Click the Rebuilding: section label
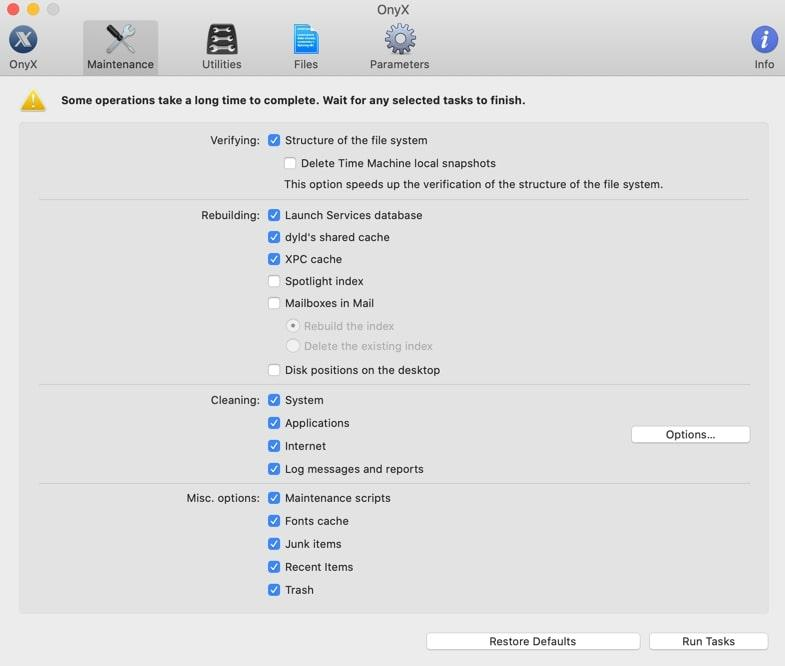Viewport: 785px width, 666px height. coord(230,216)
